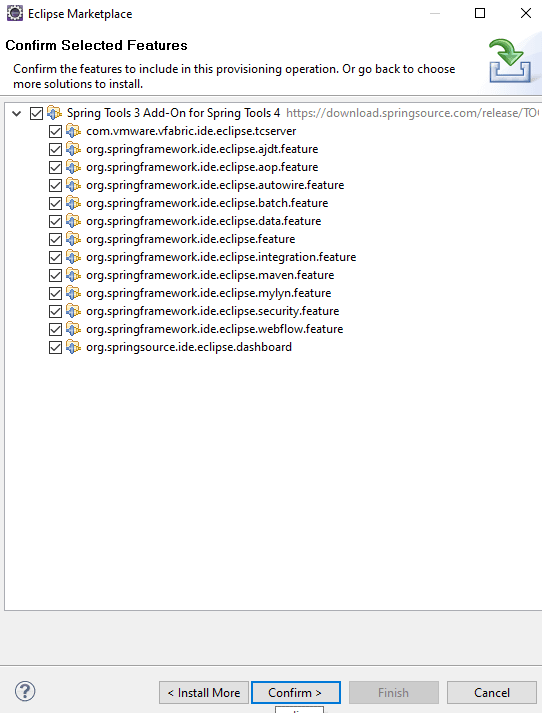This screenshot has width=542, height=713.
Task: Select com.vmware.vfabric.ide.eclipse.tcserver text
Action: (x=191, y=131)
